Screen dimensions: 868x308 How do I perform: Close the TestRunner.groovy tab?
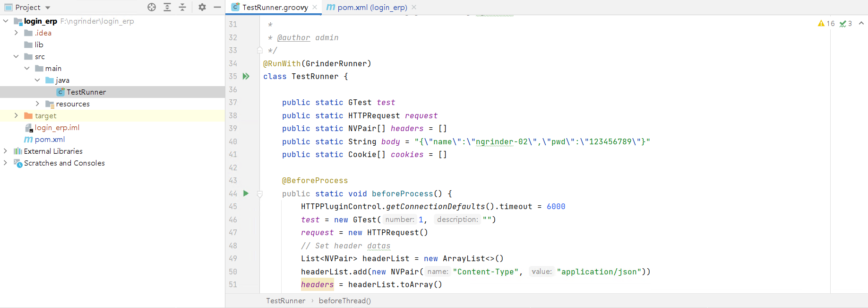point(315,7)
